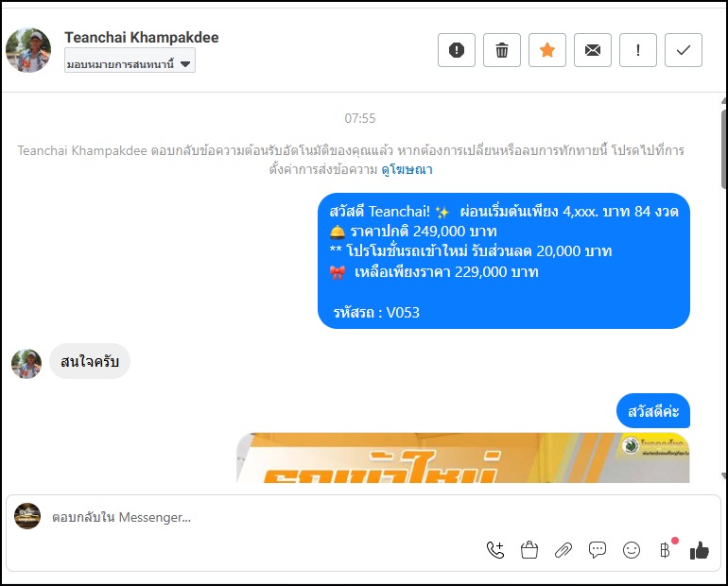Mark conversation as spam with the alert circle icon

[x=457, y=50]
